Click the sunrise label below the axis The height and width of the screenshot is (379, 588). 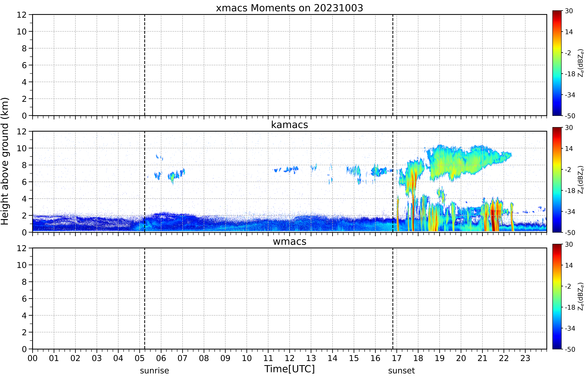coord(154,370)
